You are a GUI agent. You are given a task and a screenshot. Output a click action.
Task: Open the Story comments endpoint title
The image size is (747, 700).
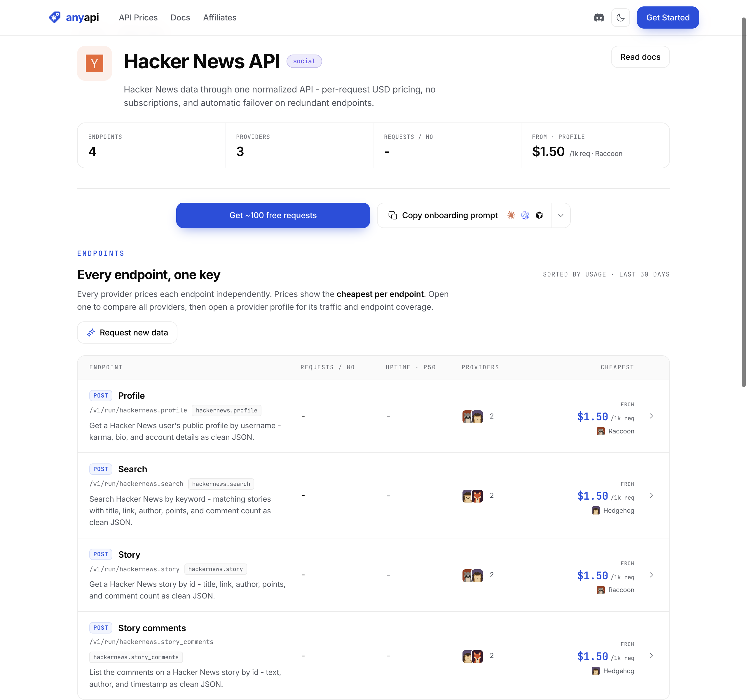[x=152, y=628]
